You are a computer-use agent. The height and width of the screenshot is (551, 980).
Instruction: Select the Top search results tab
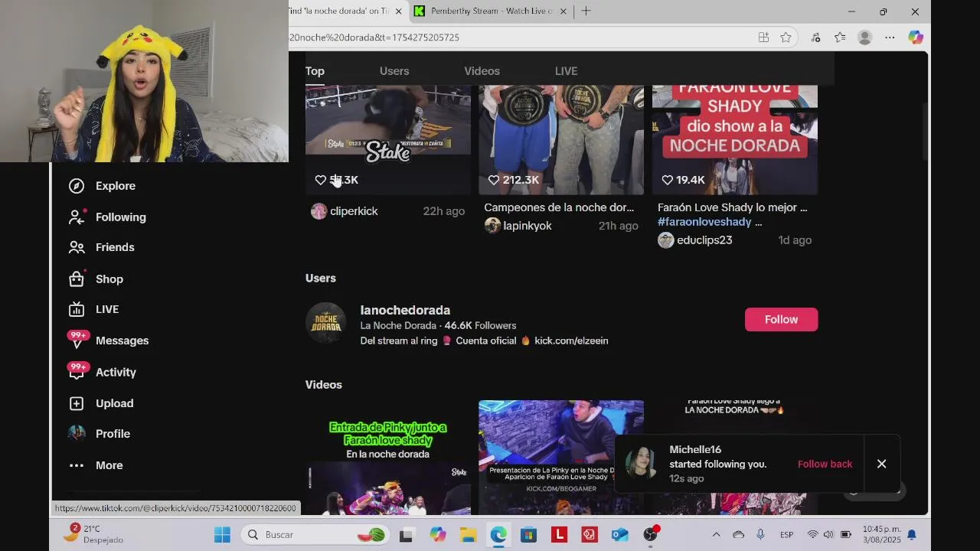click(x=315, y=71)
